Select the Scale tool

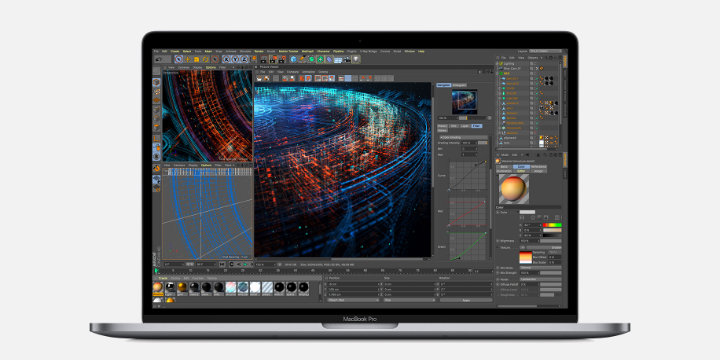pos(197,59)
